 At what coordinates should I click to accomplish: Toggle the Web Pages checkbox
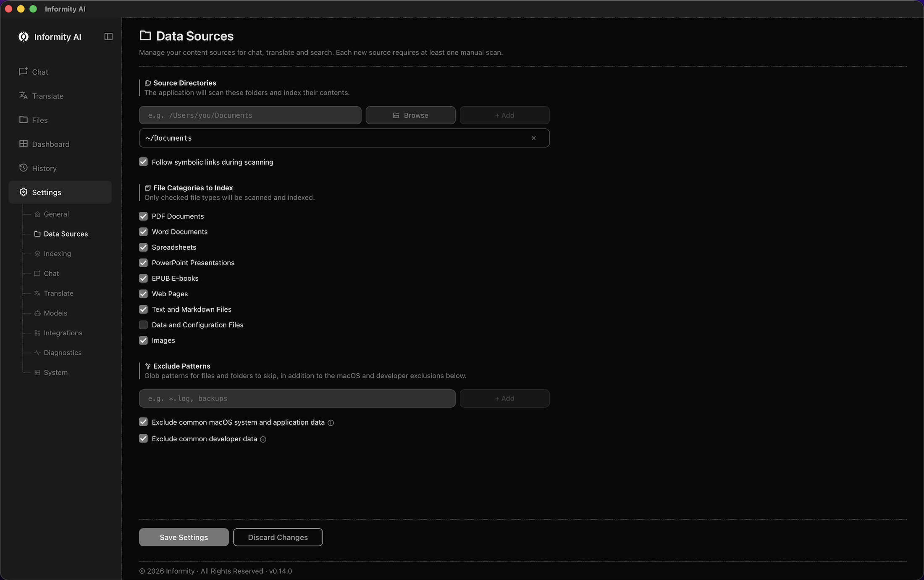pos(143,294)
